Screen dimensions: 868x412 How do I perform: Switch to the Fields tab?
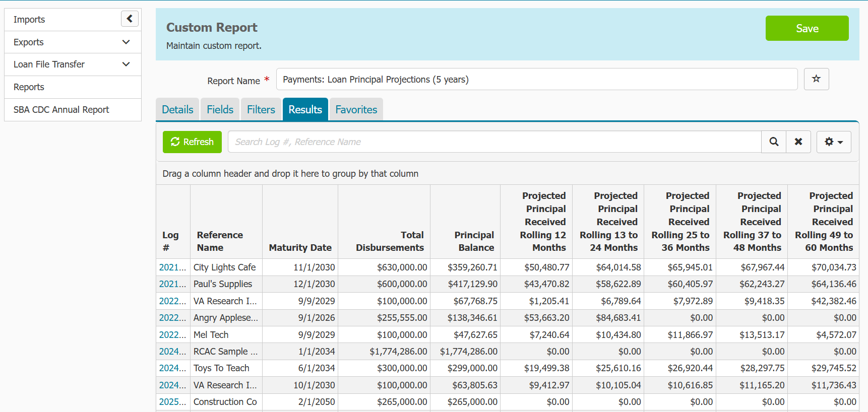220,109
